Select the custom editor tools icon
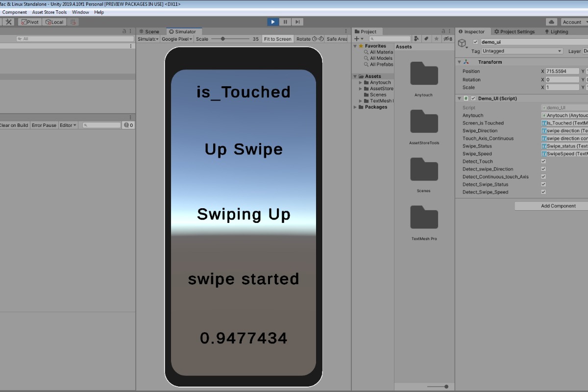 (x=9, y=22)
